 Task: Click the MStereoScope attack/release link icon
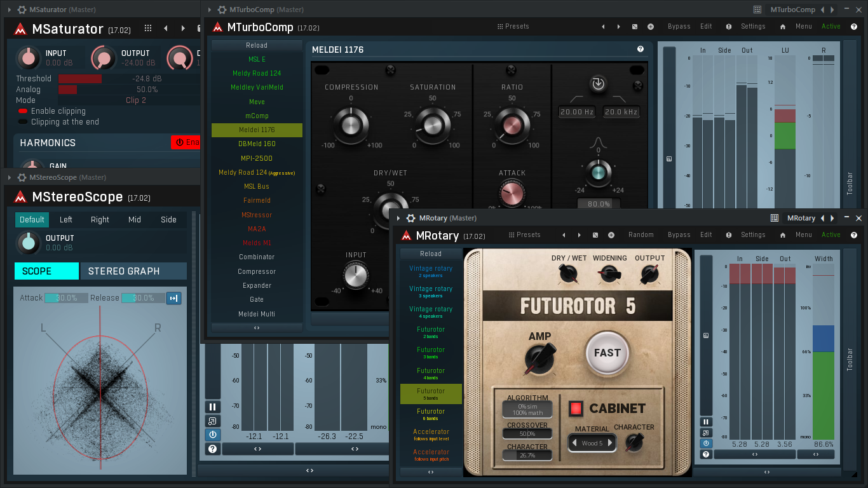pyautogui.click(x=173, y=298)
